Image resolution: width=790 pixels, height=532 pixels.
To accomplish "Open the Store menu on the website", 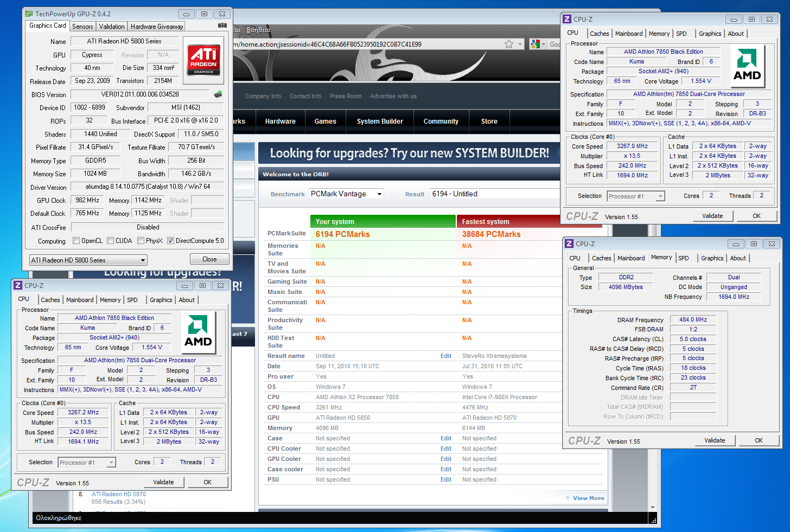I will (489, 121).
